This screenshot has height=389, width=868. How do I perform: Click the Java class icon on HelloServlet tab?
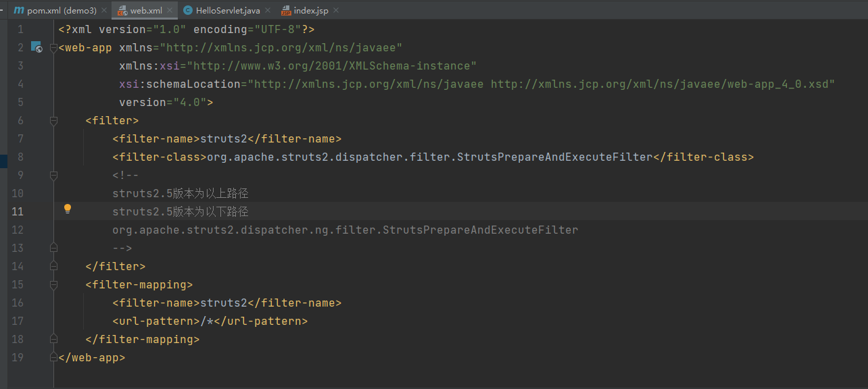click(x=188, y=11)
